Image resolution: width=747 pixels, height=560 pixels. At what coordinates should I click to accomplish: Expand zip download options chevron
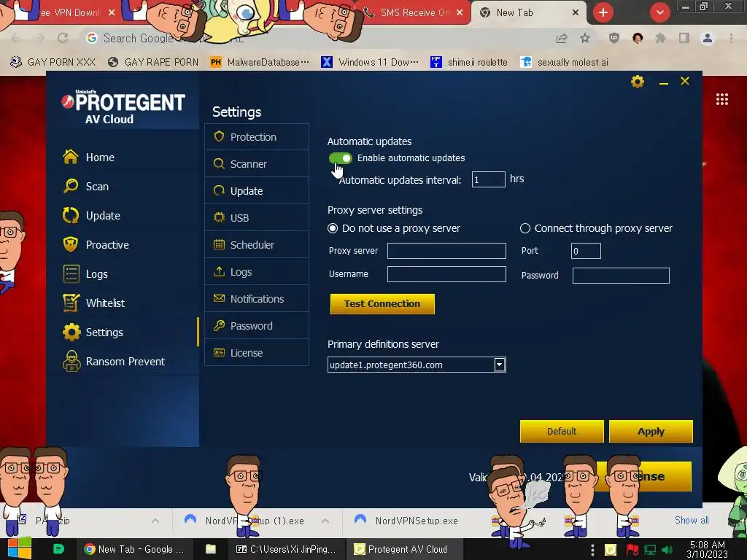[x=155, y=521]
